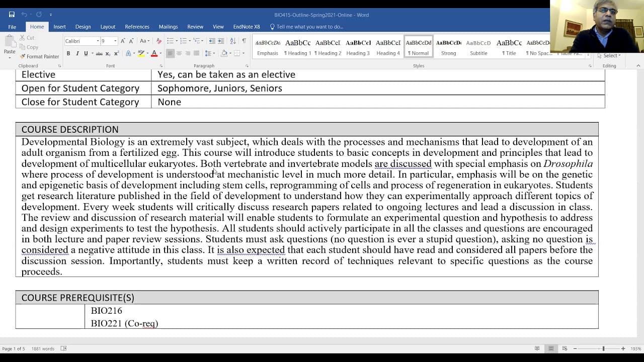Apply subscript formatting
This screenshot has width=644, height=362.
tap(108, 53)
